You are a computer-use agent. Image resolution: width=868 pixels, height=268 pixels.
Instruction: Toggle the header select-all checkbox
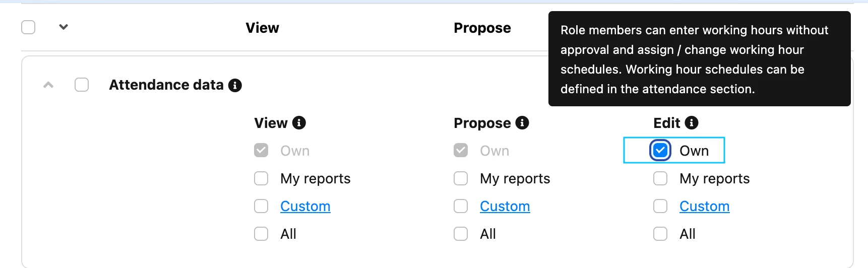coord(28,27)
